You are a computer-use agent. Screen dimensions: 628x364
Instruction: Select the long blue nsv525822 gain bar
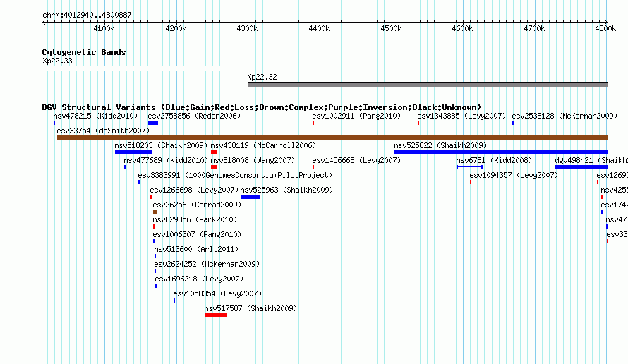[501, 152]
